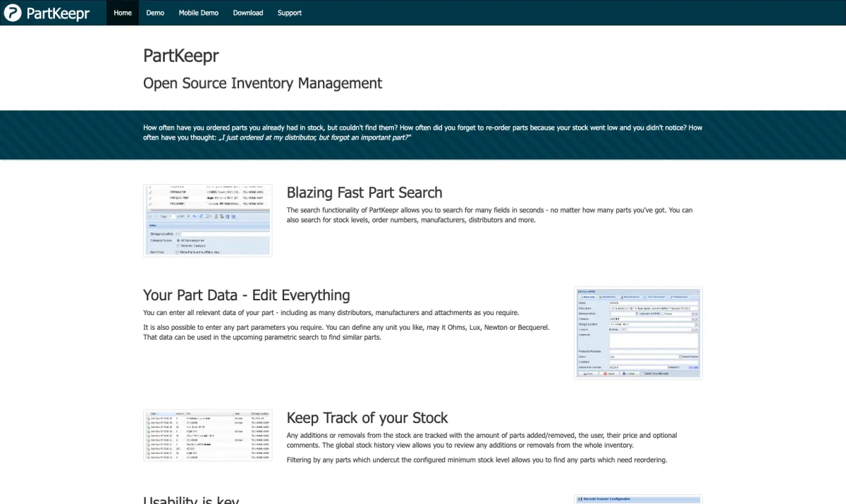Open the Mobile Demo menu item
This screenshot has height=504, width=846.
199,13
